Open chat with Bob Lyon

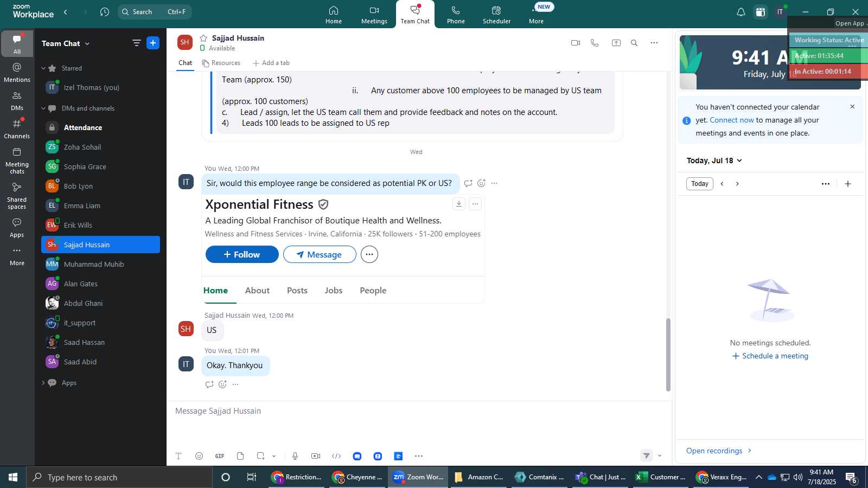tap(100, 186)
